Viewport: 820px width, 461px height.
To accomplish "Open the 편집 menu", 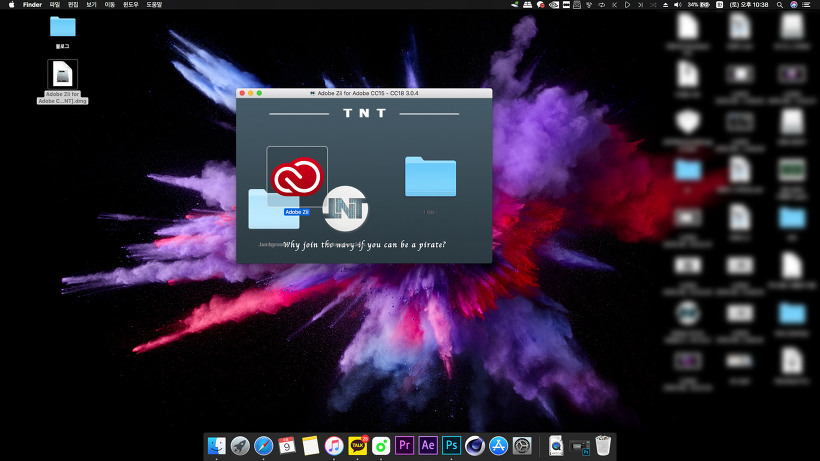I will (x=73, y=5).
